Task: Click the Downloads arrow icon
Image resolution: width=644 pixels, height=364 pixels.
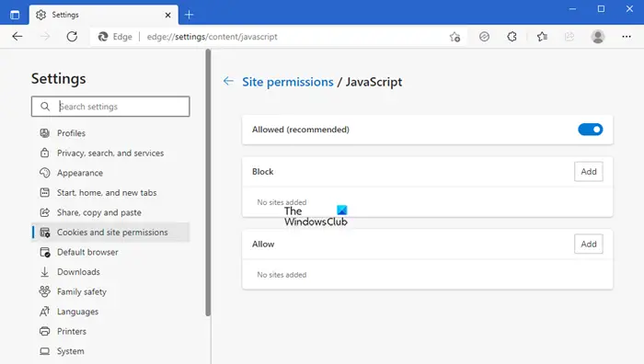Action: pyautogui.click(x=44, y=272)
